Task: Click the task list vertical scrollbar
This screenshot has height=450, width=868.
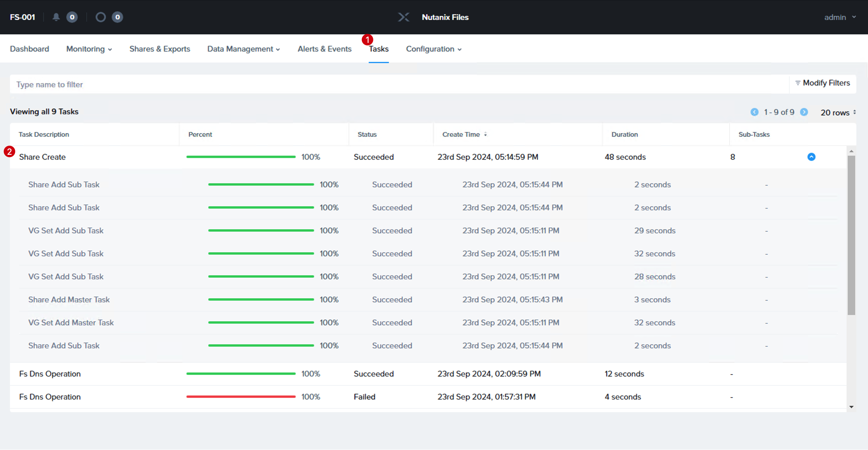Action: pos(851,235)
